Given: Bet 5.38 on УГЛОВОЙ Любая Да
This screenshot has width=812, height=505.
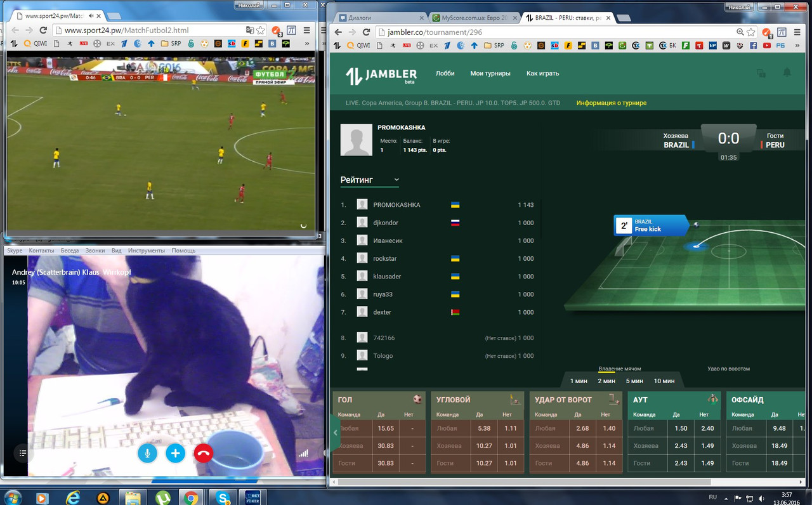Looking at the screenshot, I should click(x=483, y=428).
